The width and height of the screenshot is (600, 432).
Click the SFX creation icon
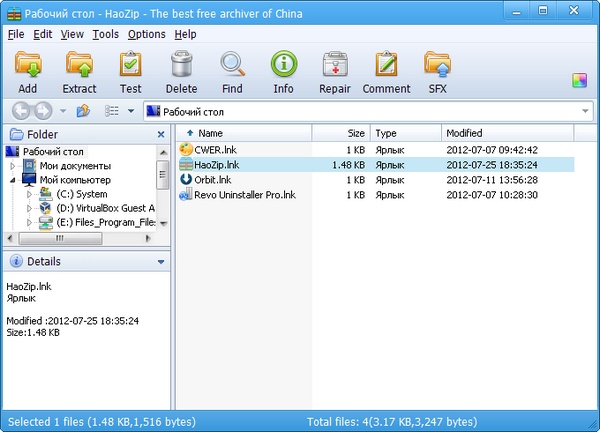(437, 66)
